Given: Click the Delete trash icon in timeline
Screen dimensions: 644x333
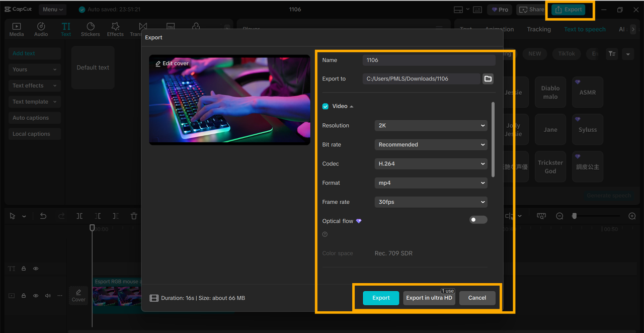Looking at the screenshot, I should (x=134, y=216).
